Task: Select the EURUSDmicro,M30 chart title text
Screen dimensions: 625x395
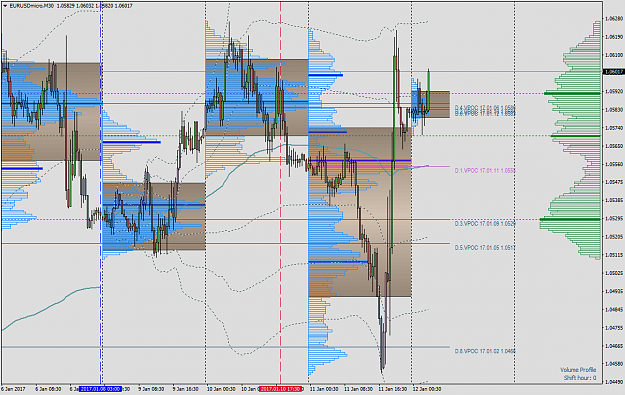Action: [31, 6]
